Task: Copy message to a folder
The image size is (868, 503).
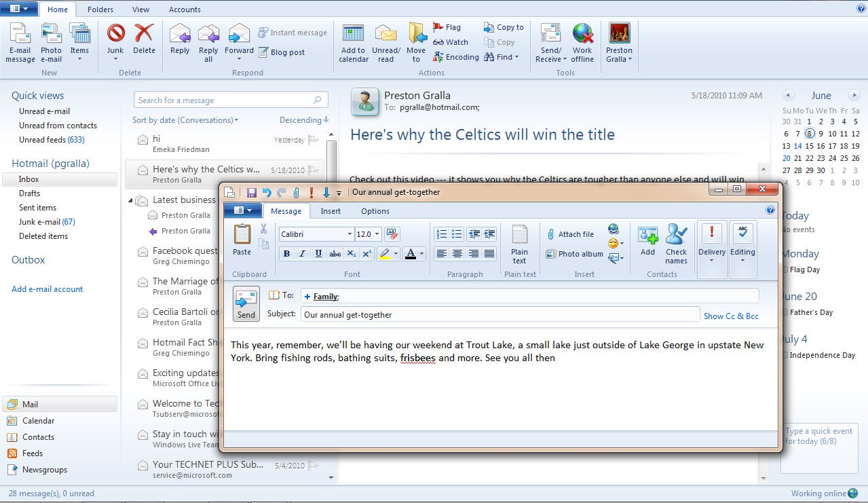Action: pos(504,27)
